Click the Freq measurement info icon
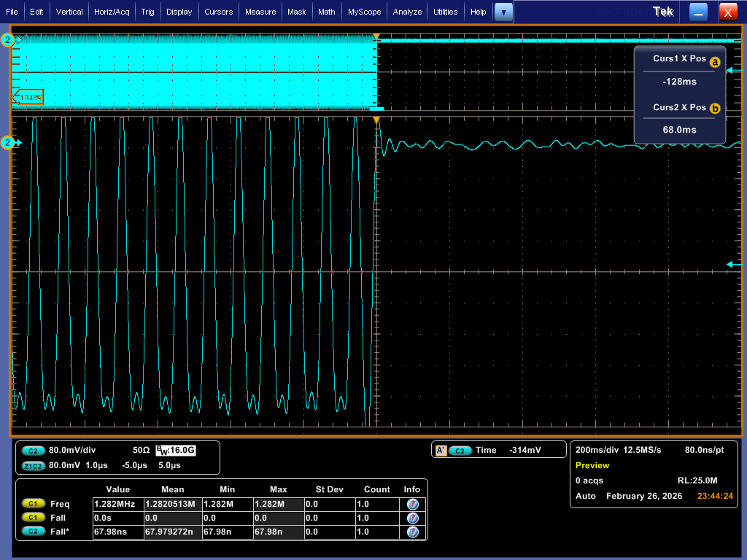This screenshot has height=560, width=747. (412, 504)
